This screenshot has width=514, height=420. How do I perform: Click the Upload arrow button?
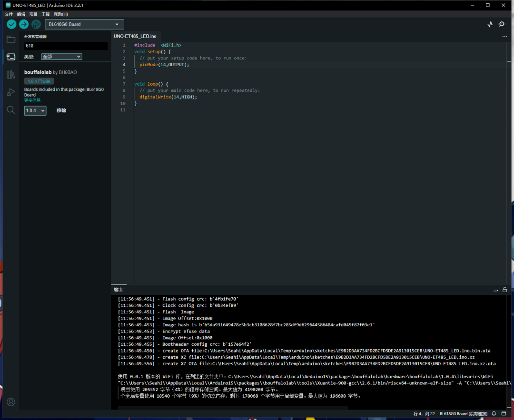click(24, 24)
